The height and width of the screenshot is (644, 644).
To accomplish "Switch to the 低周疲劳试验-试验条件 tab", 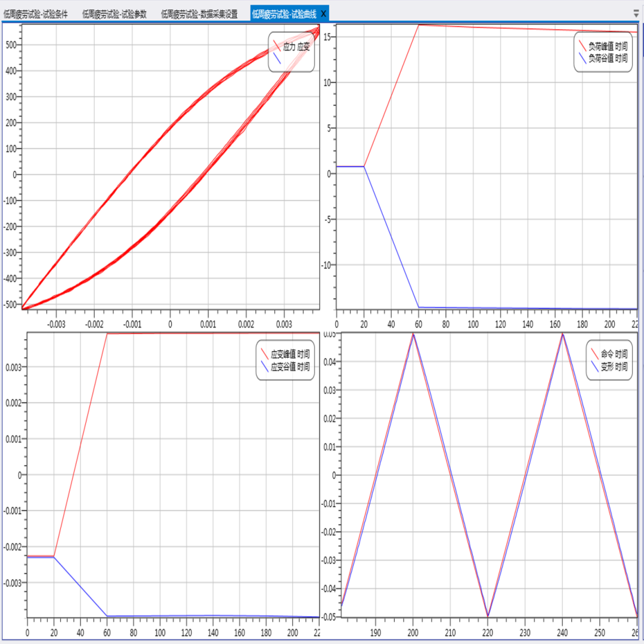I will (x=36, y=14).
